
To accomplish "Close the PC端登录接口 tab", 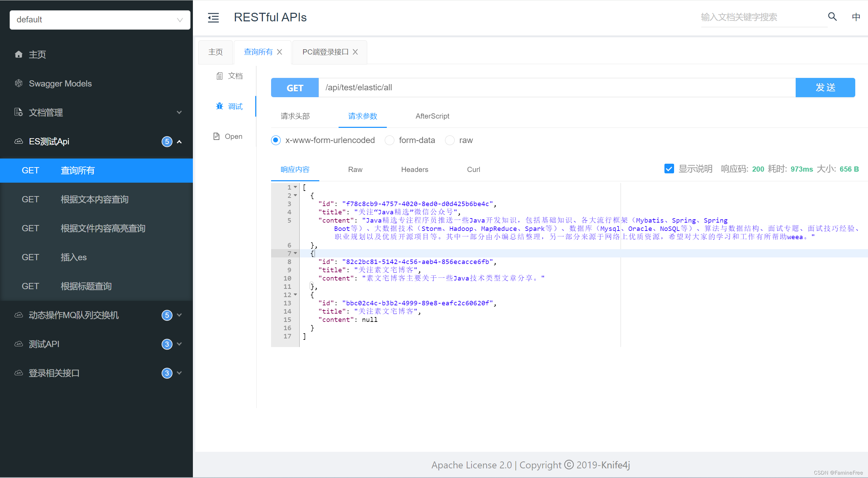I will pos(355,52).
